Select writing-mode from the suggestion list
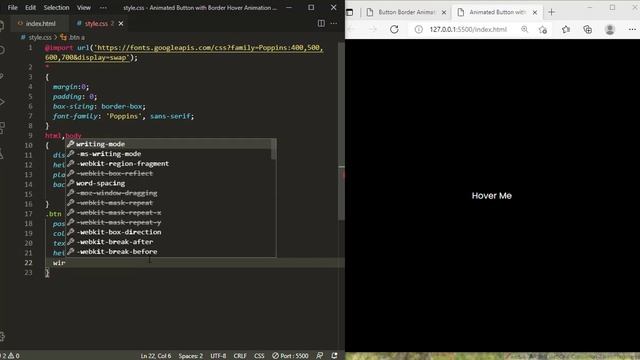This screenshot has width=640, height=360. pos(171,144)
